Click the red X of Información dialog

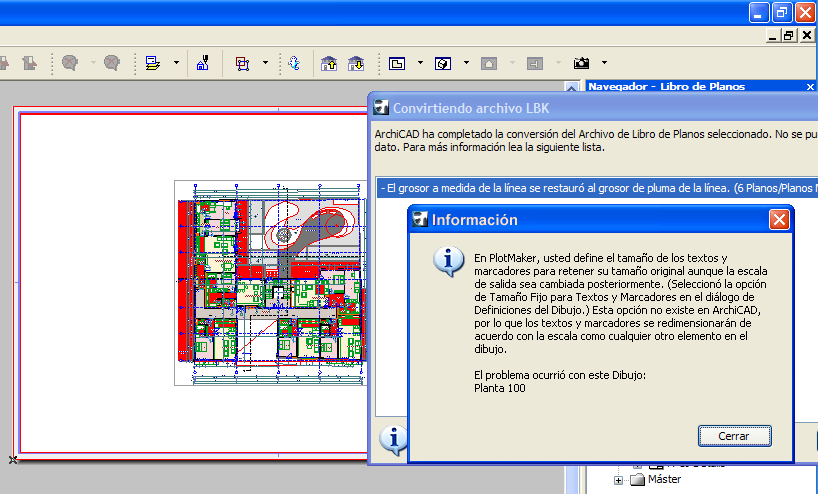[x=779, y=220]
